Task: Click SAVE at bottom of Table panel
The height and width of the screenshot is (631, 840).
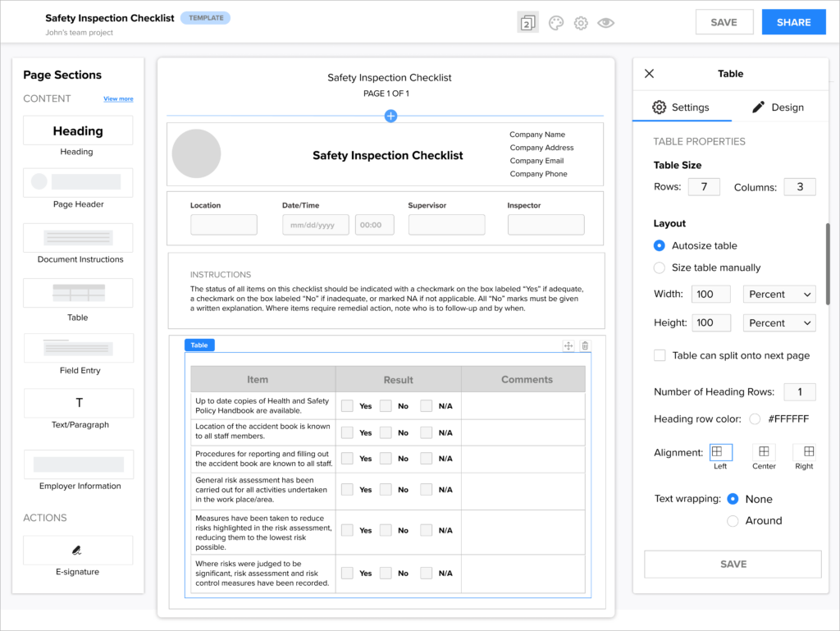Action: [x=732, y=564]
